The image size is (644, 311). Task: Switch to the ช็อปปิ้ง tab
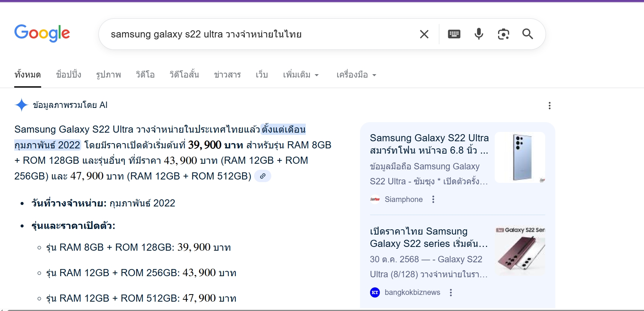68,75
